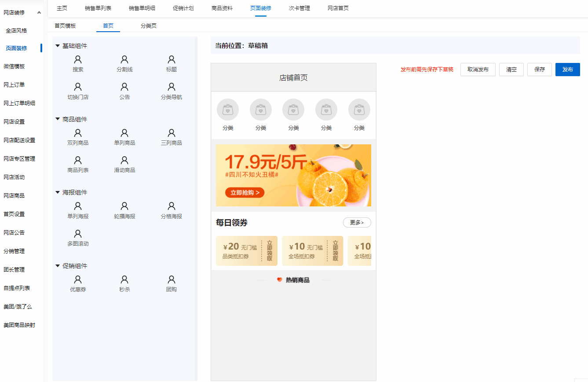
Task: Click the orange 17.9元/5斤 banner image
Action: click(x=293, y=175)
